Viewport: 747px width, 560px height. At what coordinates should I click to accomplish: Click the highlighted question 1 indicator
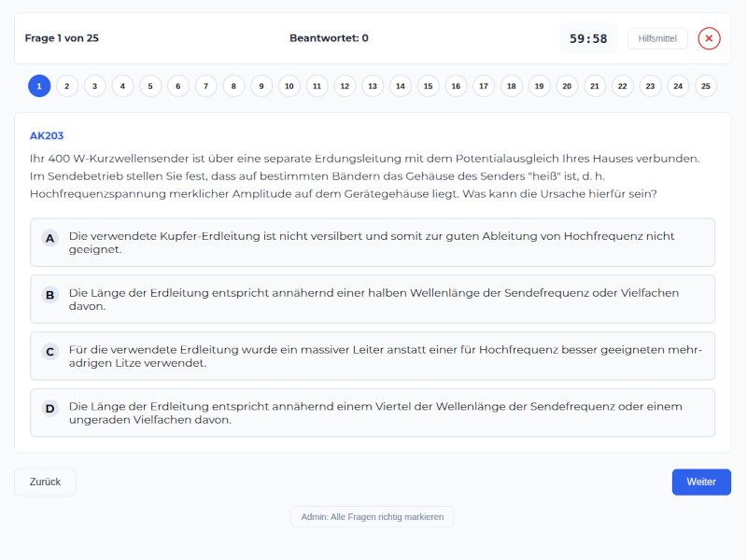coord(39,86)
